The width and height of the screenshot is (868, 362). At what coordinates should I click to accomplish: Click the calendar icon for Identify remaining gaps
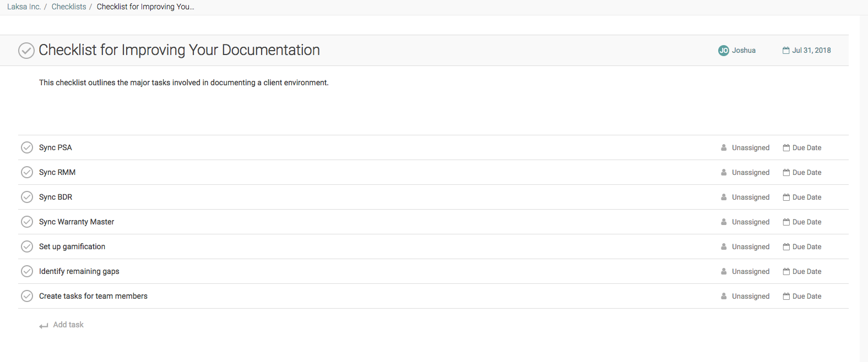[785, 271]
